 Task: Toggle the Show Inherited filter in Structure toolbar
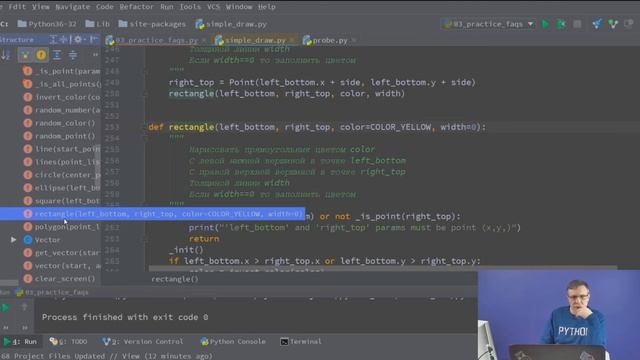pos(25,55)
